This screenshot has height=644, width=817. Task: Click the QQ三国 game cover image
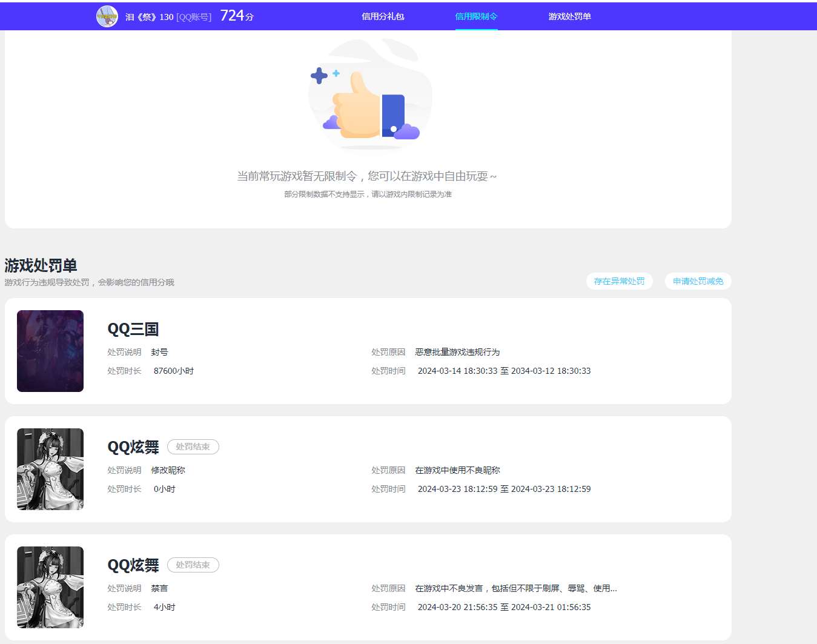pyautogui.click(x=50, y=351)
